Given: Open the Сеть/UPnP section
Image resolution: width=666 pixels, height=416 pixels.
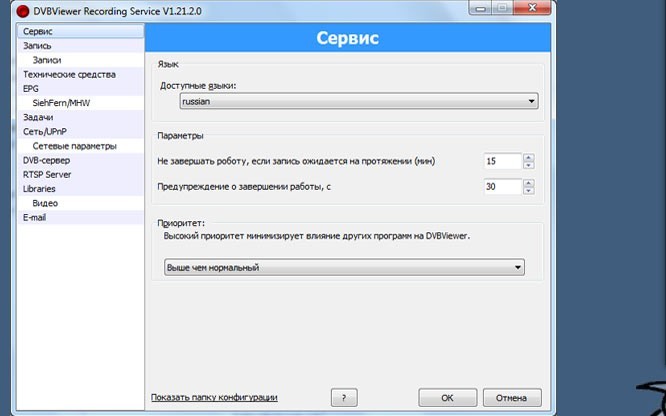Looking at the screenshot, I should (x=44, y=131).
